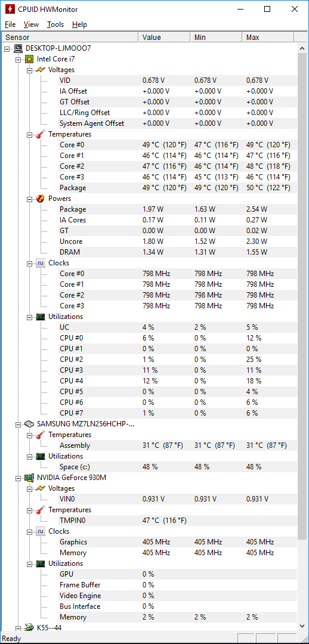
Task: Open the View menu
Action: click(31, 24)
